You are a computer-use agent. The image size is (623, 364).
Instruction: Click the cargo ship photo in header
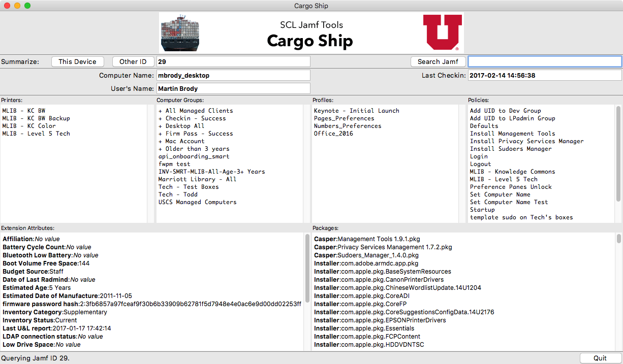(x=179, y=33)
